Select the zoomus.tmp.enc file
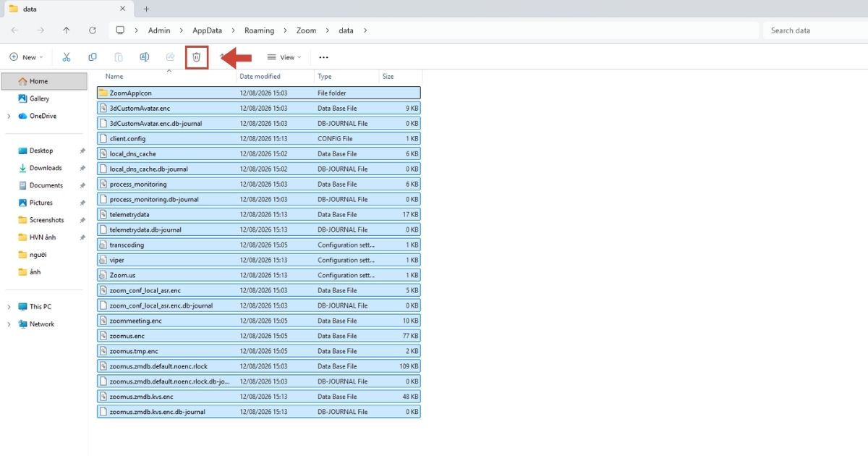 point(258,351)
